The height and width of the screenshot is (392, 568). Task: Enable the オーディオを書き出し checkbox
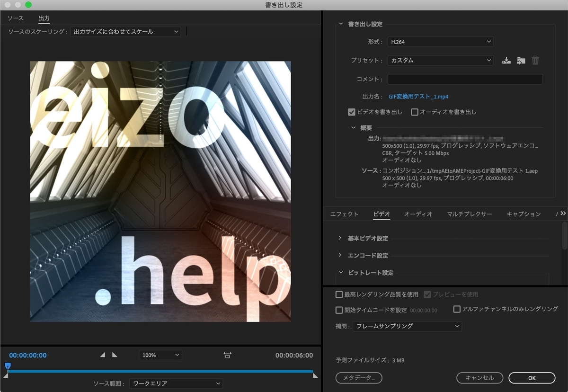tap(414, 112)
